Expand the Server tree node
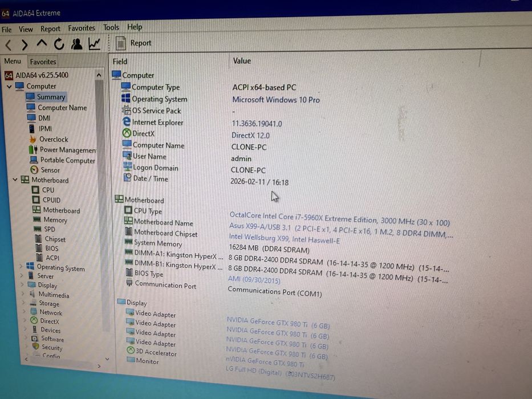This screenshot has height=399, width=532. (x=22, y=275)
